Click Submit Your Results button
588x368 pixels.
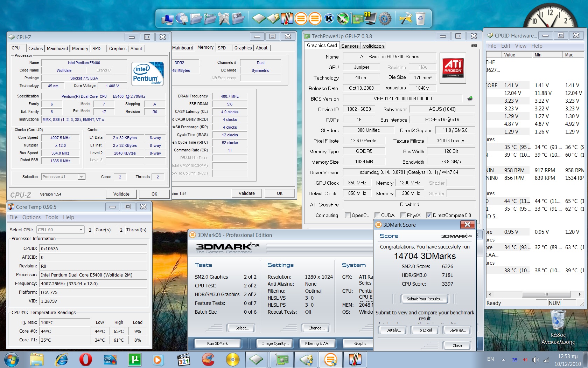(x=425, y=299)
